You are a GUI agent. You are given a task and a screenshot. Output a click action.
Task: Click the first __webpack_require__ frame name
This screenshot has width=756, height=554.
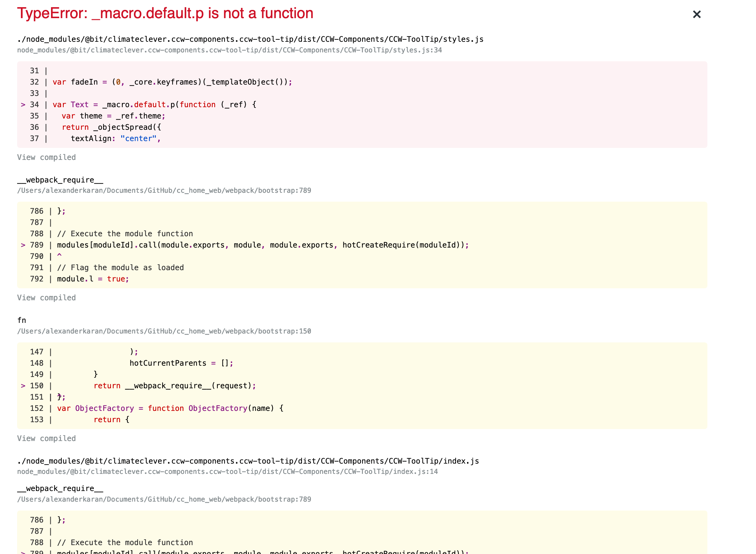[60, 180]
